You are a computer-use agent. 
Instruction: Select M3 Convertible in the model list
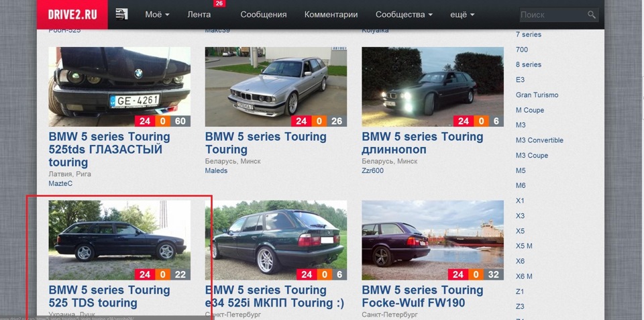click(539, 140)
